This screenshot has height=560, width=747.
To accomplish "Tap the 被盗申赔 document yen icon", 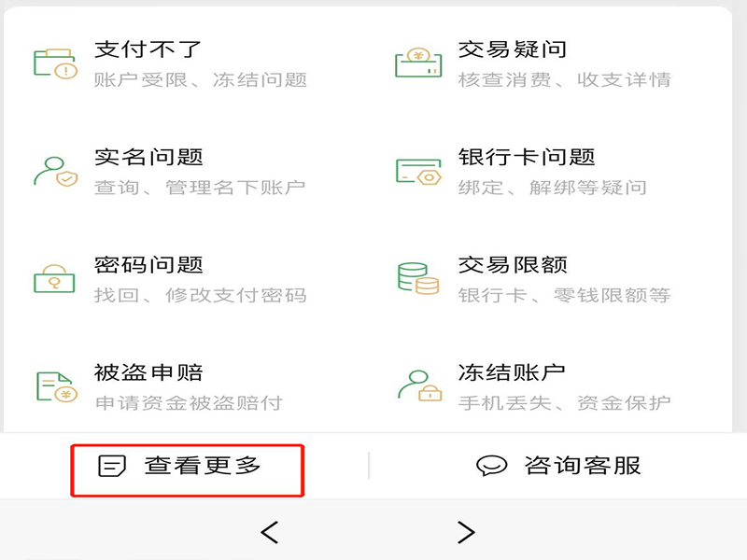I will pyautogui.click(x=57, y=387).
